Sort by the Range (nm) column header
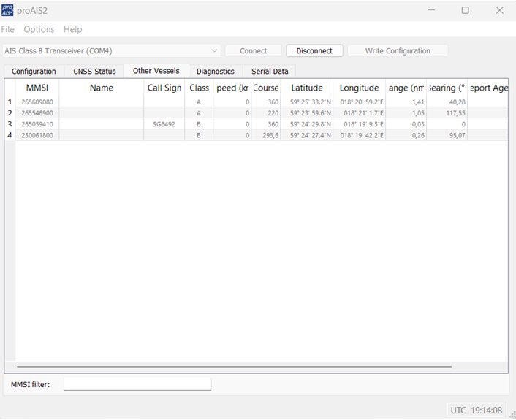Image resolution: width=516 pixels, height=420 pixels. 406,88
